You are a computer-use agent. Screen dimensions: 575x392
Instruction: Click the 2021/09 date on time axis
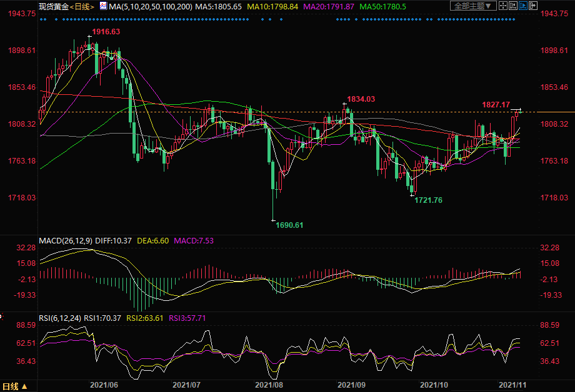click(x=351, y=387)
